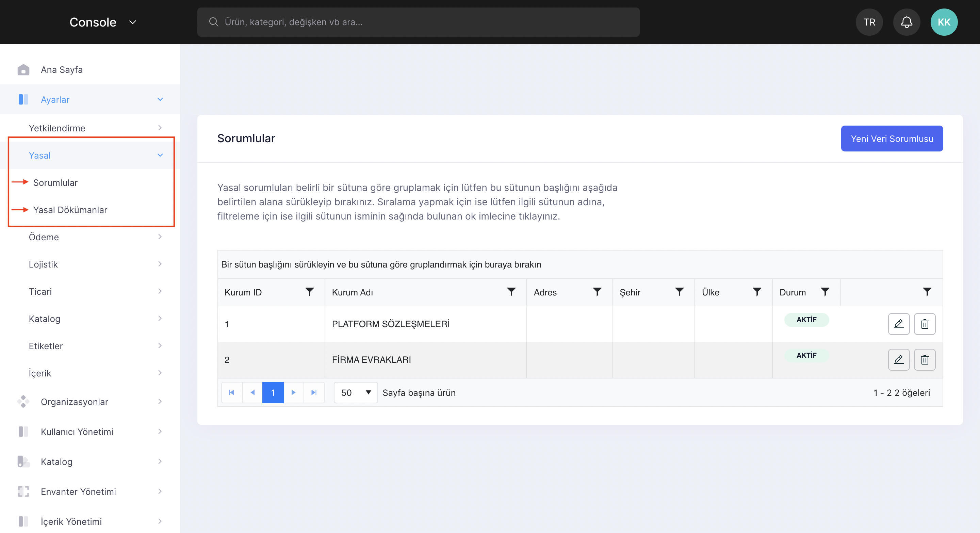Screen dimensions: 980x533
Task: Edit the PLATFORM SÖZLEŞMELERİ row with pencil icon
Action: (x=899, y=324)
